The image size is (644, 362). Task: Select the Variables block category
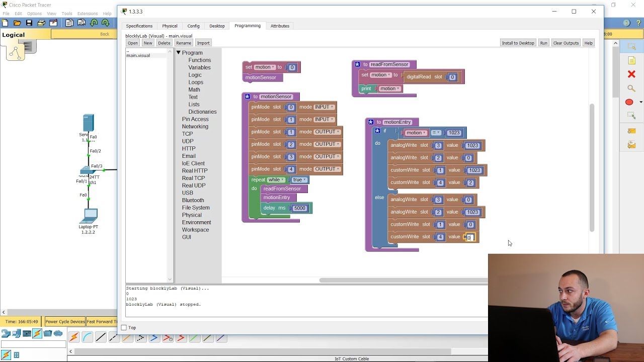click(x=199, y=67)
